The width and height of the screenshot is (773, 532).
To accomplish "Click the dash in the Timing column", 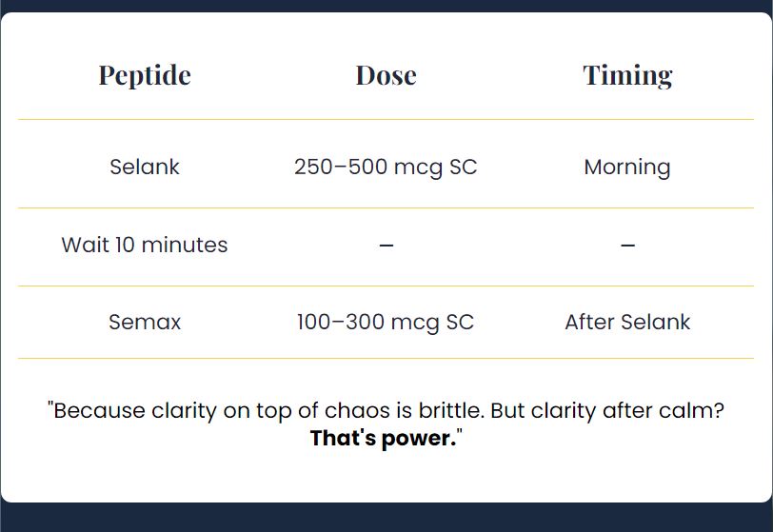I will click(627, 245).
